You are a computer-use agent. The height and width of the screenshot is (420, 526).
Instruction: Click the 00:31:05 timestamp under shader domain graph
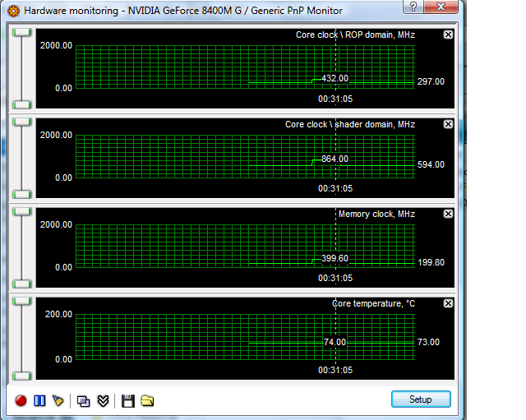tap(335, 188)
